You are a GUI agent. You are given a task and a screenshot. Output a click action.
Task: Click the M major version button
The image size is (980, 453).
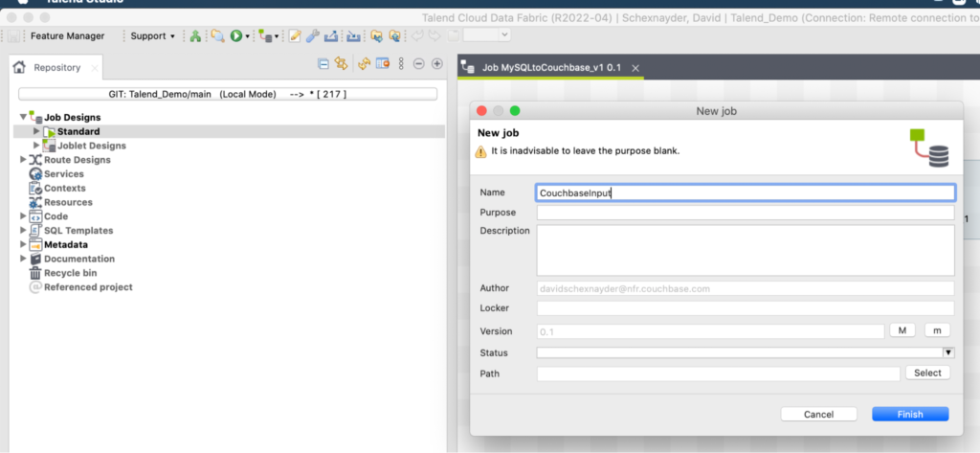pyautogui.click(x=902, y=330)
